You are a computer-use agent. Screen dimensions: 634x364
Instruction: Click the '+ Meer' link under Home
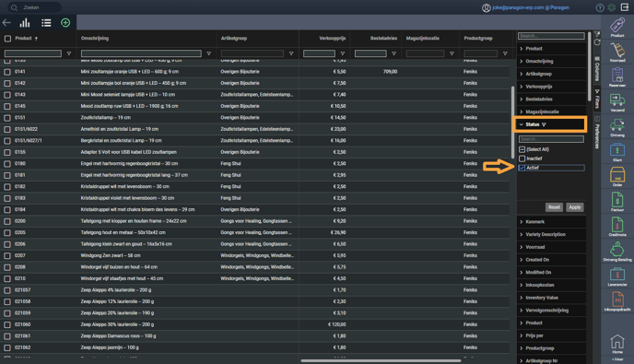[617, 359]
